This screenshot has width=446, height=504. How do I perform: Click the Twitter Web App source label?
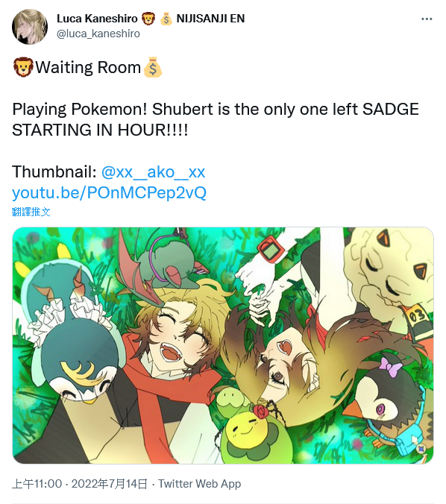pyautogui.click(x=199, y=484)
